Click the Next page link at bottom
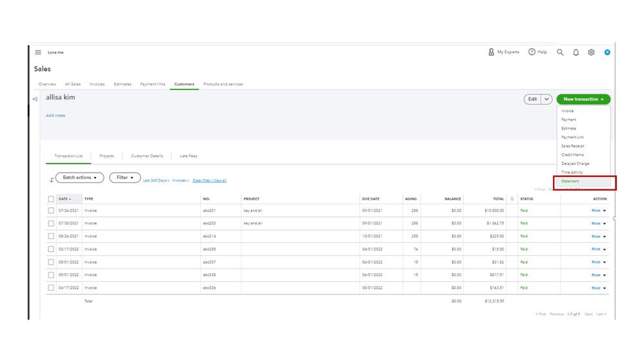The image size is (644, 362). pyautogui.click(x=589, y=314)
